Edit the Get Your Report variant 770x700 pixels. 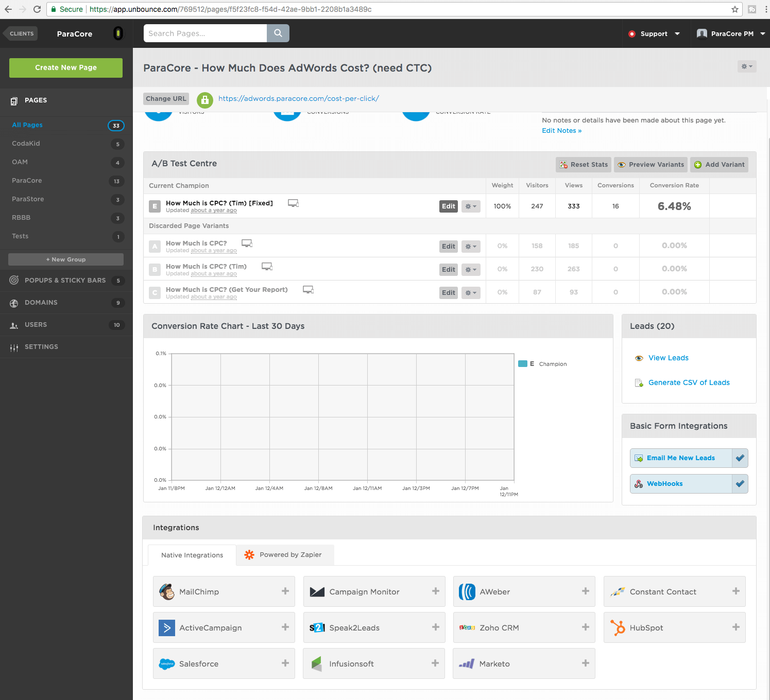click(x=449, y=293)
